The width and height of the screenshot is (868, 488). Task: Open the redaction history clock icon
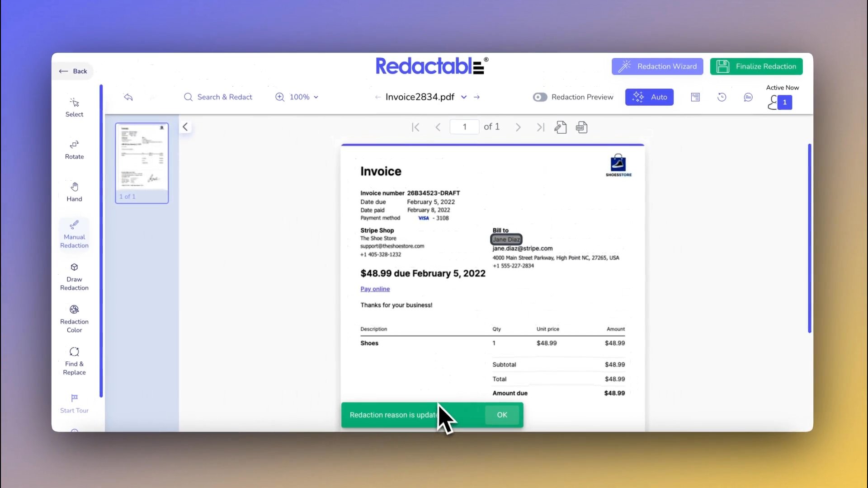tap(722, 97)
